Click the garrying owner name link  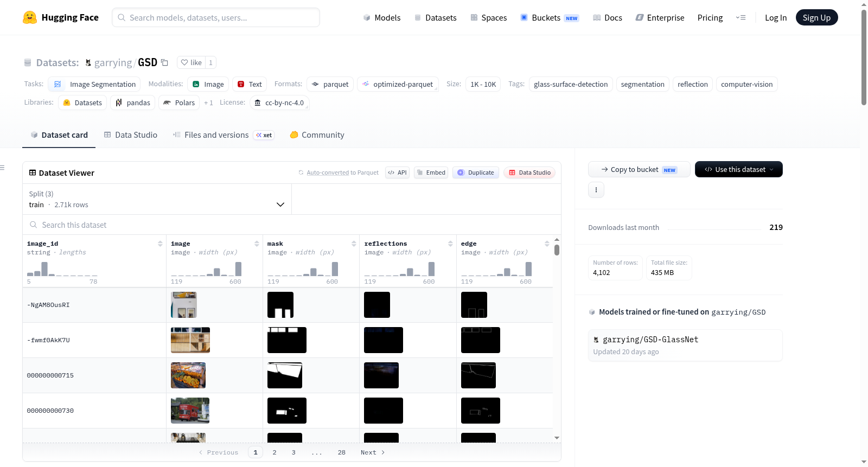click(x=113, y=63)
